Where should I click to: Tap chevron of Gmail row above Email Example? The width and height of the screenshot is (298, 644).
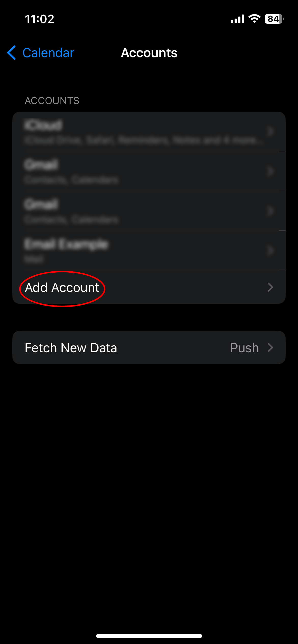coord(270,211)
